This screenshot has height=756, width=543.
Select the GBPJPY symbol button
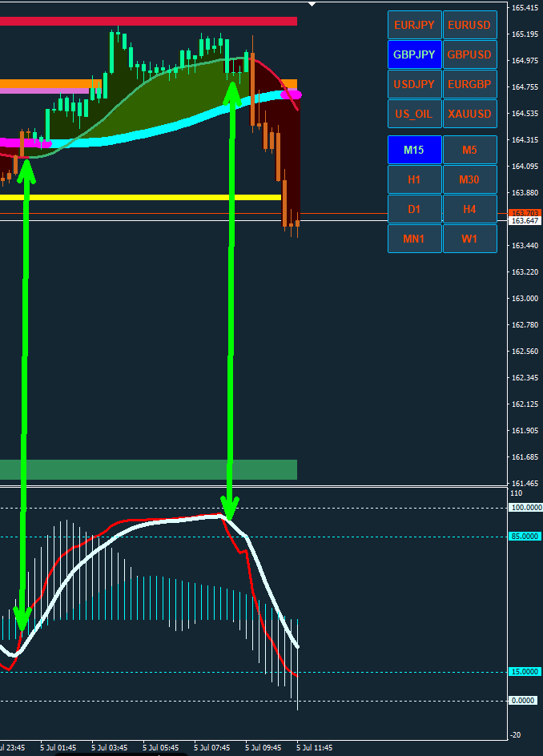415,54
